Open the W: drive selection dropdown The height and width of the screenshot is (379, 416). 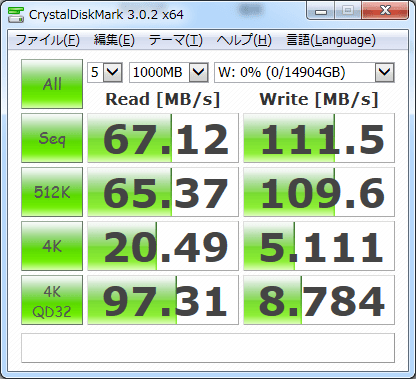(304, 72)
